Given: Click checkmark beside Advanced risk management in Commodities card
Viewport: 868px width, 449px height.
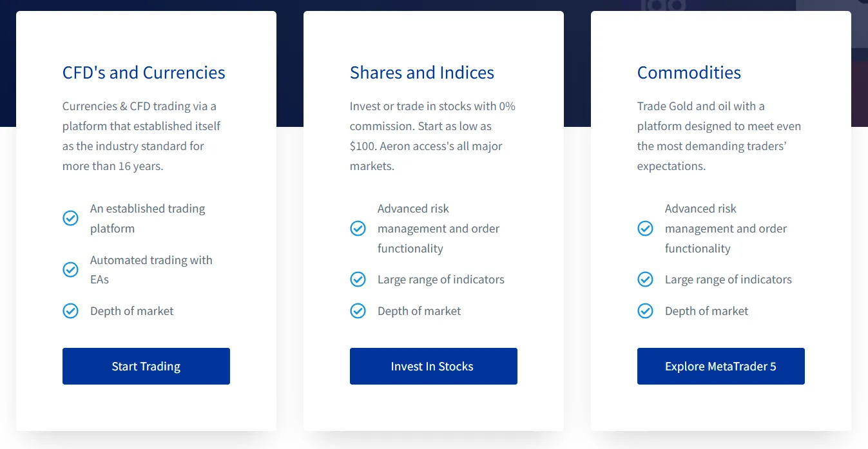Looking at the screenshot, I should (645, 228).
